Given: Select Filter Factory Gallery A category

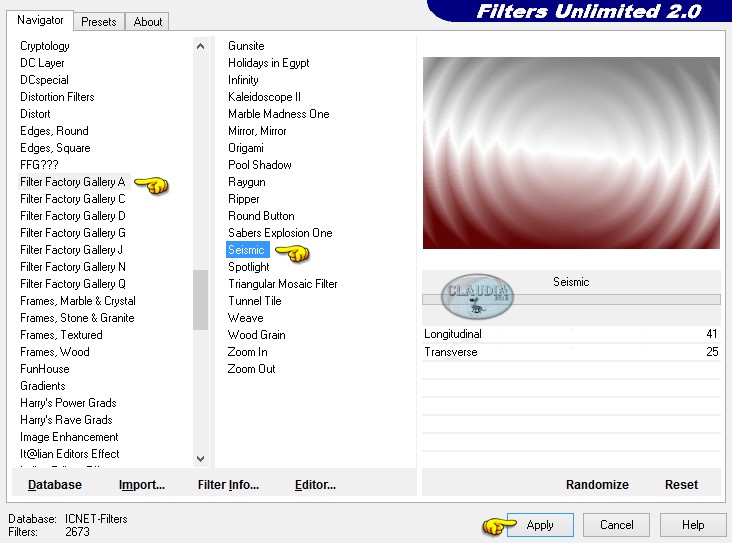Looking at the screenshot, I should click(73, 182).
